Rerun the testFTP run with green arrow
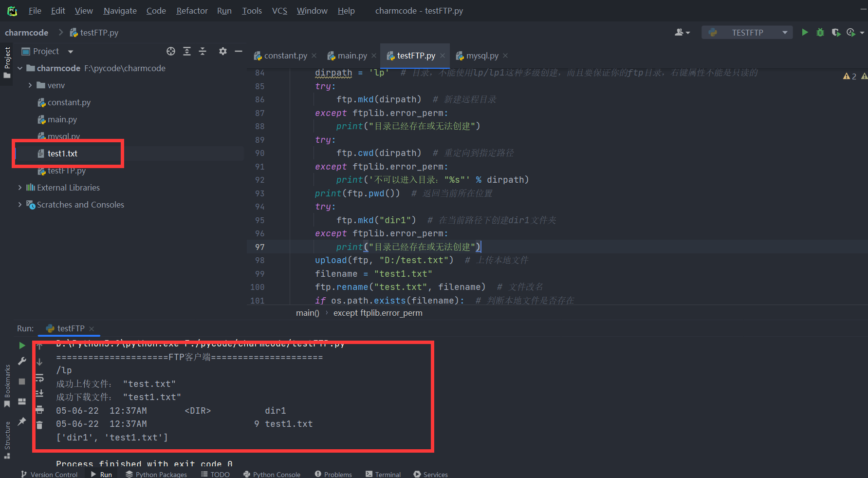 21,345
